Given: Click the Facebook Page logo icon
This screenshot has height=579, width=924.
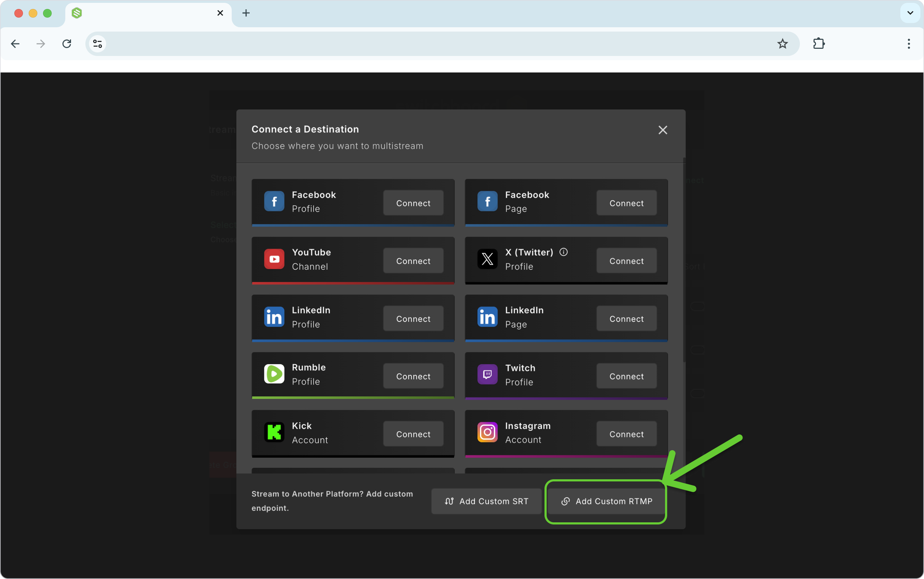Looking at the screenshot, I should [487, 201].
